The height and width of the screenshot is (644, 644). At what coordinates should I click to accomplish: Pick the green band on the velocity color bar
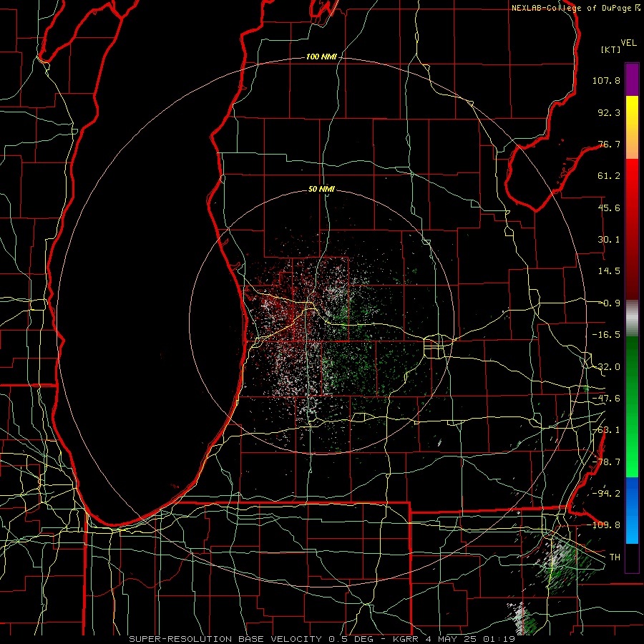click(x=632, y=406)
